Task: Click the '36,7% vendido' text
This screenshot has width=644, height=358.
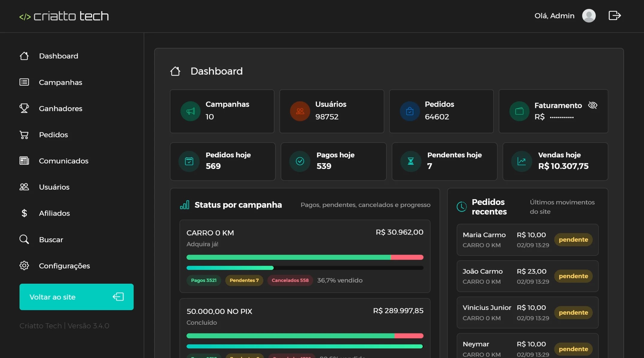Action: pos(340,280)
